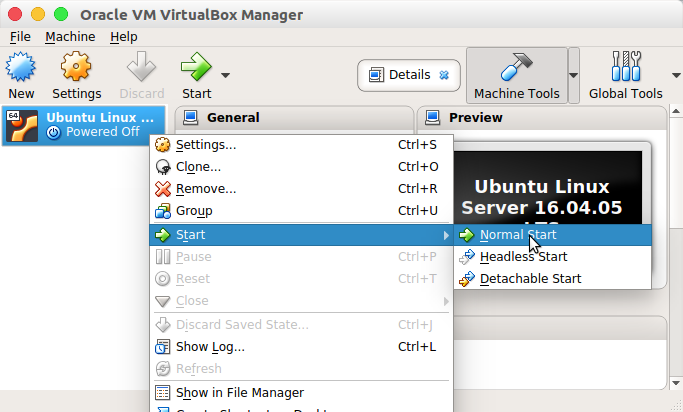Click the green window zoom button
The width and height of the screenshot is (683, 412).
(x=61, y=14)
